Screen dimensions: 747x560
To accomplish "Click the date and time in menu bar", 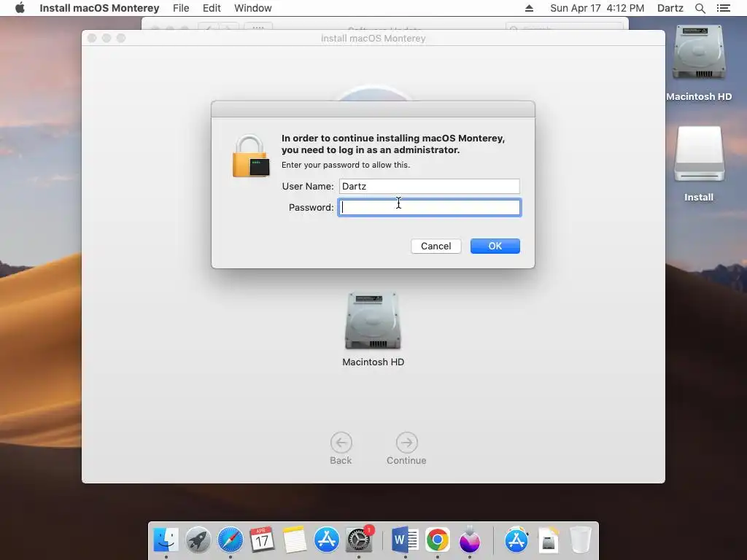I will coord(597,8).
